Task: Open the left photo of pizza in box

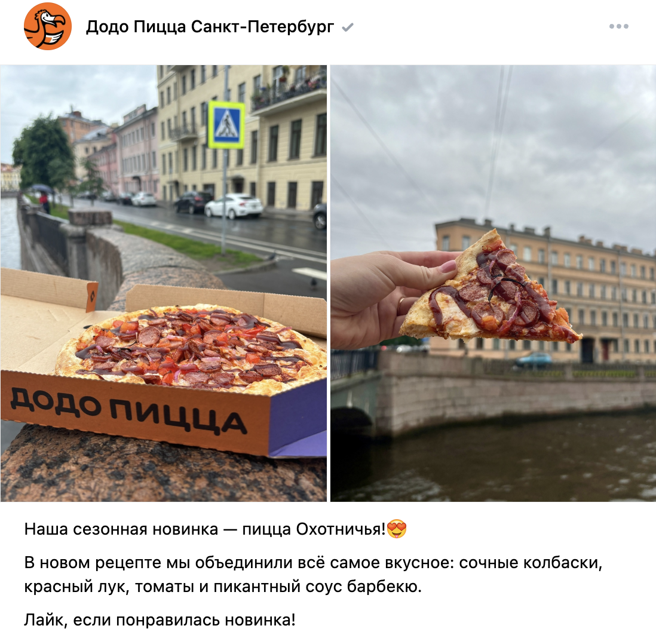Action: click(x=164, y=283)
